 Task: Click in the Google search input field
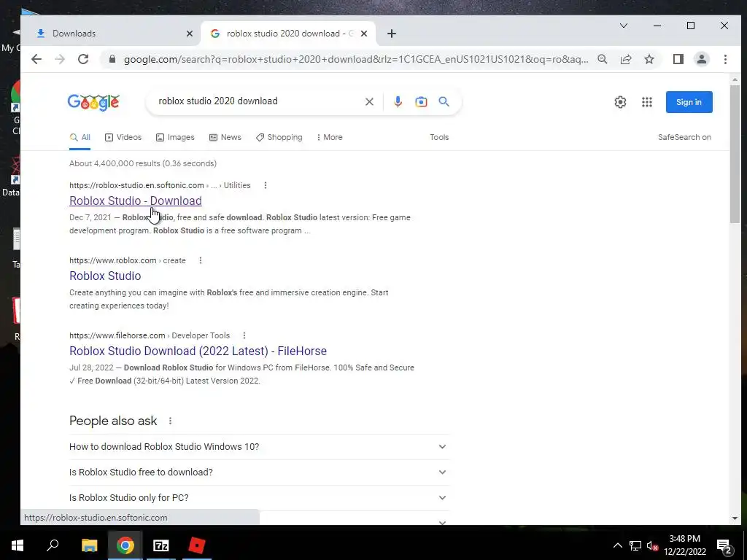click(x=258, y=101)
